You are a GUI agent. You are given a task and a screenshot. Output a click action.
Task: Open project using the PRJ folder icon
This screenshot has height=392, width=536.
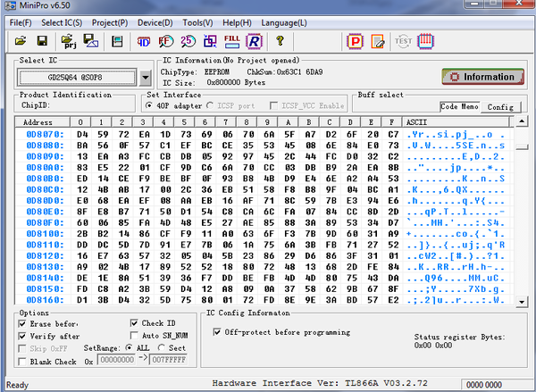(69, 41)
